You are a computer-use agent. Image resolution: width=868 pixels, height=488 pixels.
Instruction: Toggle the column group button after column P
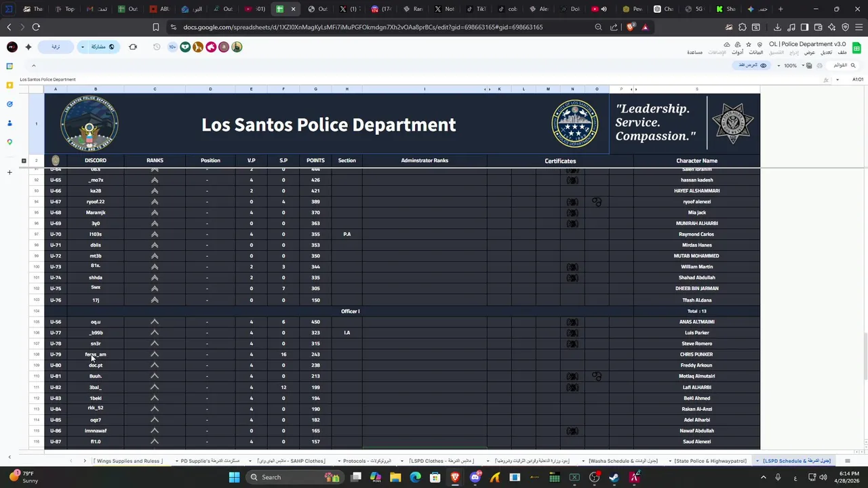(633, 89)
